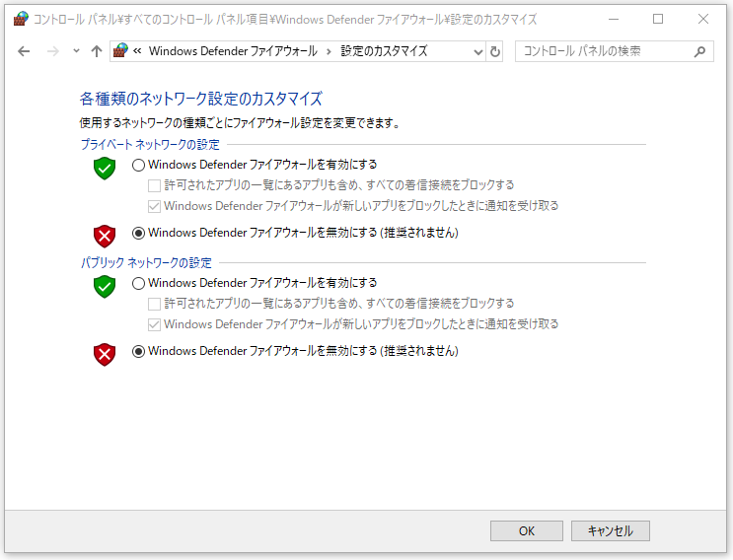Maximize the control panel window
Viewport: 733px width, 560px height.
coord(658,19)
